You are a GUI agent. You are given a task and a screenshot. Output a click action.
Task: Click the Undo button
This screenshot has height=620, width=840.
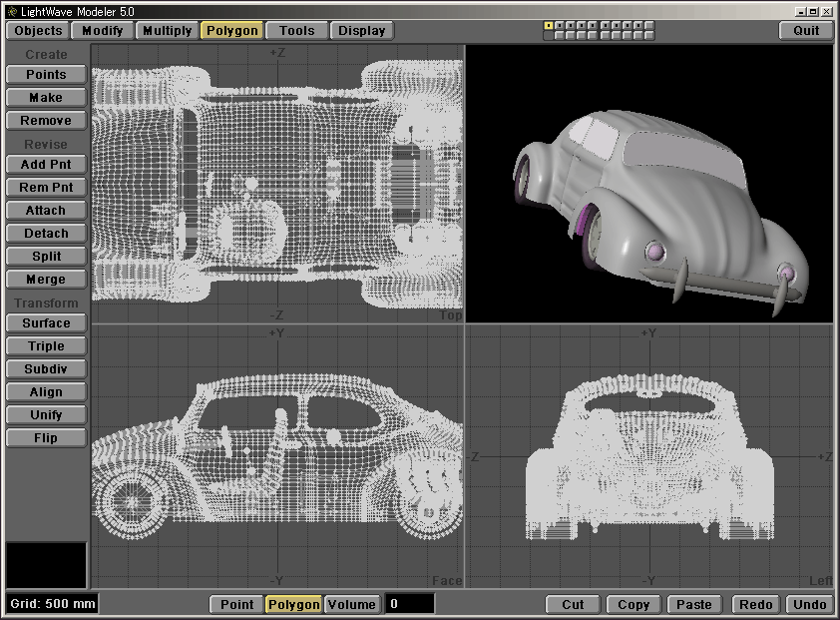click(x=809, y=604)
